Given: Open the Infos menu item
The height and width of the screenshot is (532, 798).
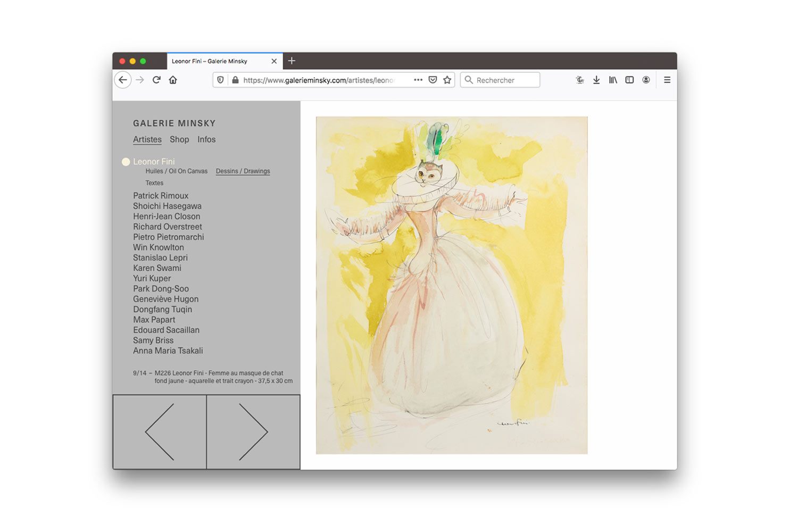Looking at the screenshot, I should 206,139.
